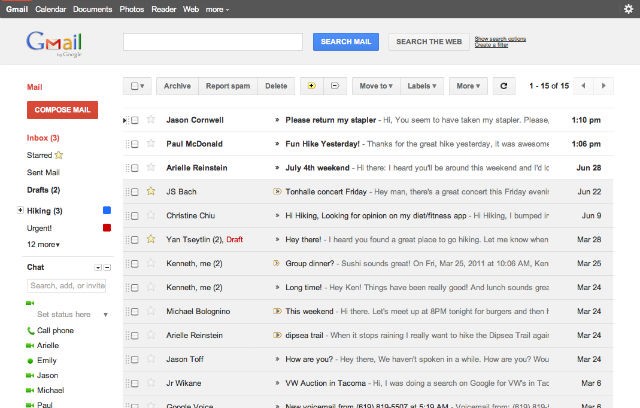Click the blue Hiking label color swatch
This screenshot has width=640, height=408.
[107, 210]
